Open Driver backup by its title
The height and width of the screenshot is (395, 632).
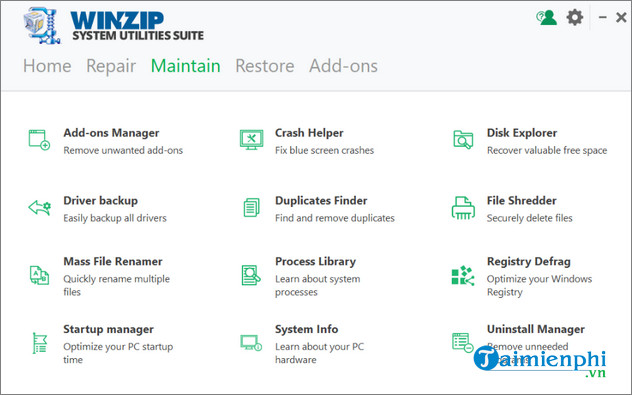point(101,200)
